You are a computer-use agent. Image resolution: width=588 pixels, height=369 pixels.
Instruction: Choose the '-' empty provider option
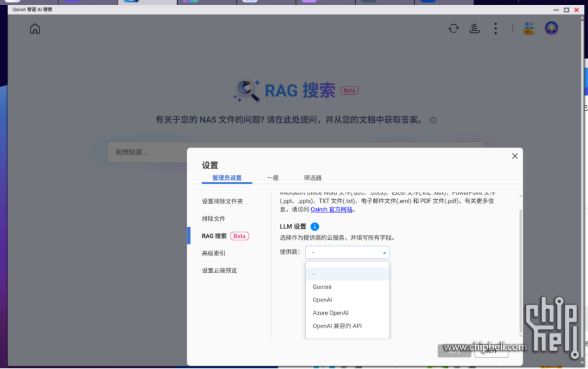coord(347,274)
